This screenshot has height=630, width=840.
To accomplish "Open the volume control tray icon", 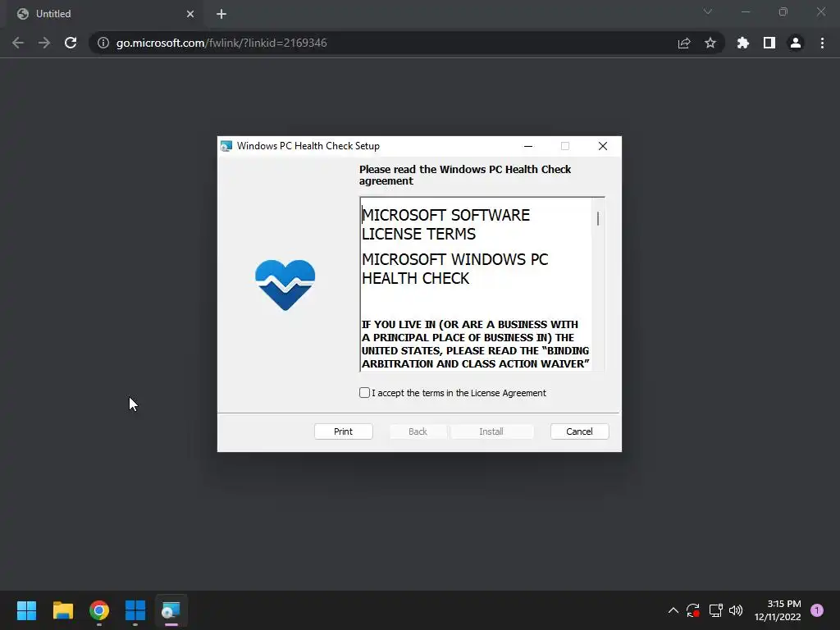I will coord(736,610).
